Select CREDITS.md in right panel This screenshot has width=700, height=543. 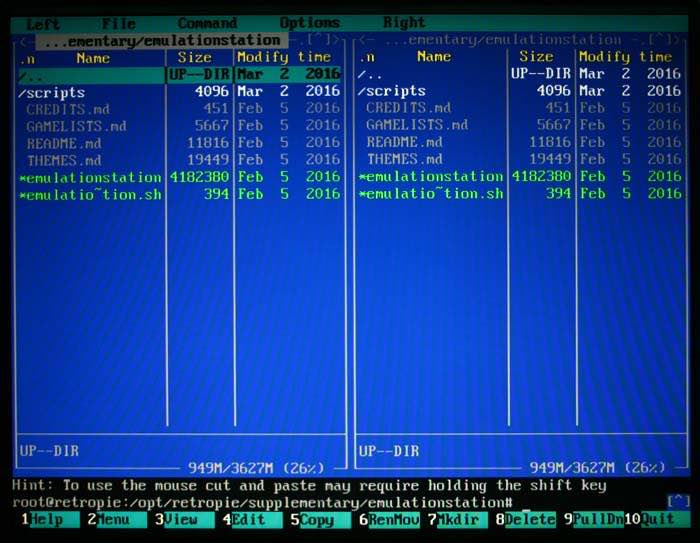pos(520,108)
